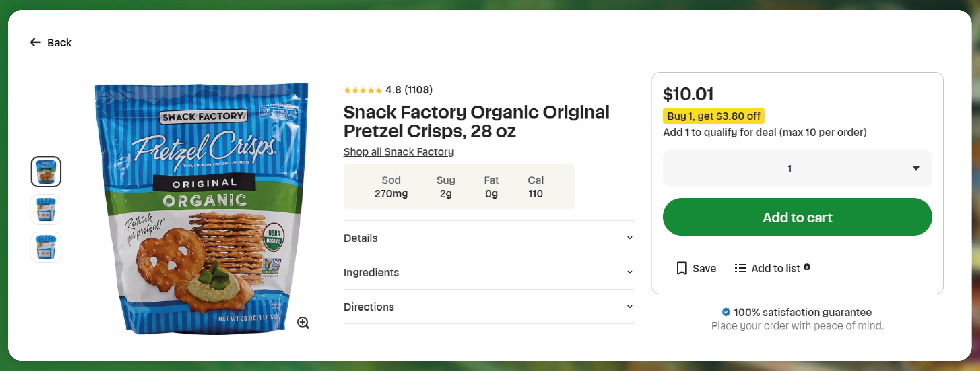Click the USDA Organic seal on package

click(274, 237)
